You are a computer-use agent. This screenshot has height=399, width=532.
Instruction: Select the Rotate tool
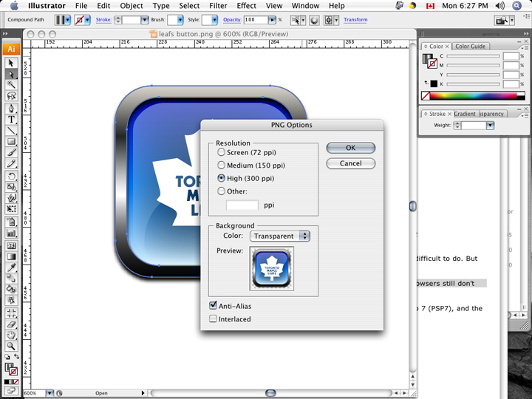pos(11,176)
